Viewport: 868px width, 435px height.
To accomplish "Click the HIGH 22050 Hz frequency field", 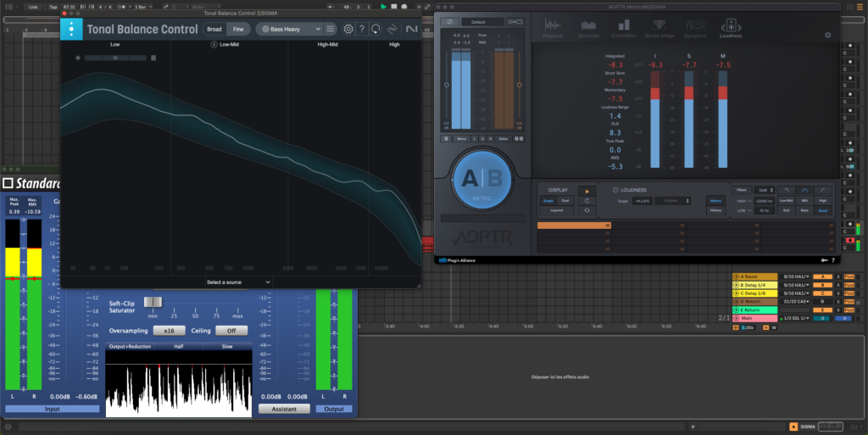I will pyautogui.click(x=765, y=201).
